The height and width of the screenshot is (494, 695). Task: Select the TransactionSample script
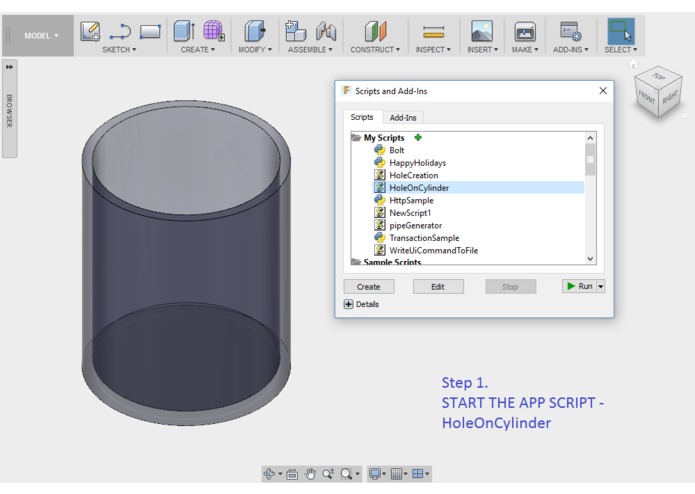[424, 238]
